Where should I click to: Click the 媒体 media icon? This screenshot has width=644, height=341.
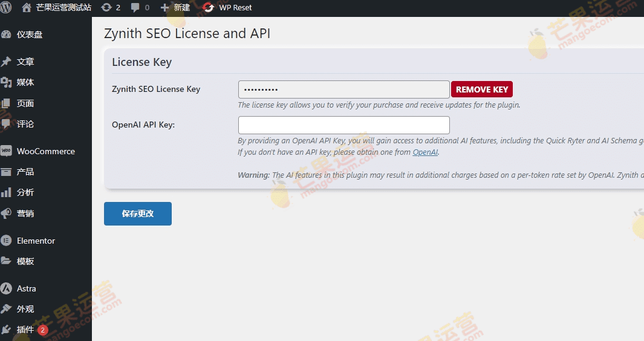[6, 82]
